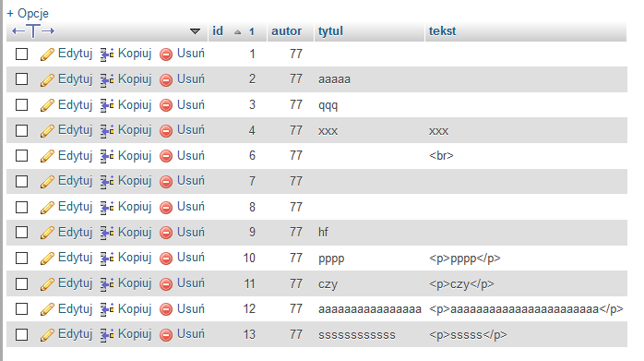This screenshot has width=644, height=361.
Task: Sort the table by tytul column
Action: (x=330, y=30)
